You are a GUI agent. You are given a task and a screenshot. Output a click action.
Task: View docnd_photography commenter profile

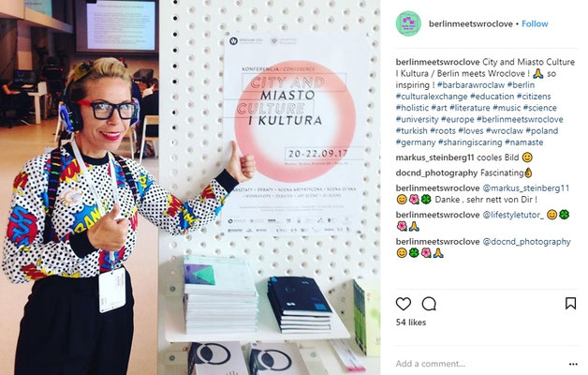point(436,172)
